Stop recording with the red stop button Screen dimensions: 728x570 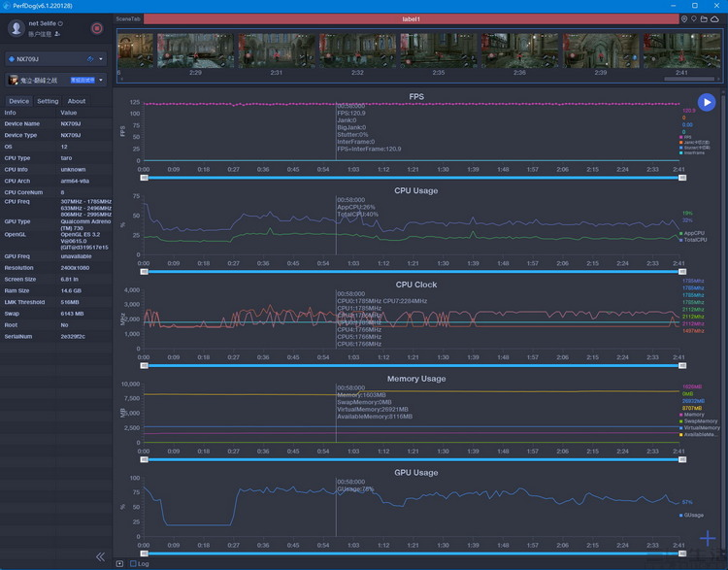(x=96, y=28)
